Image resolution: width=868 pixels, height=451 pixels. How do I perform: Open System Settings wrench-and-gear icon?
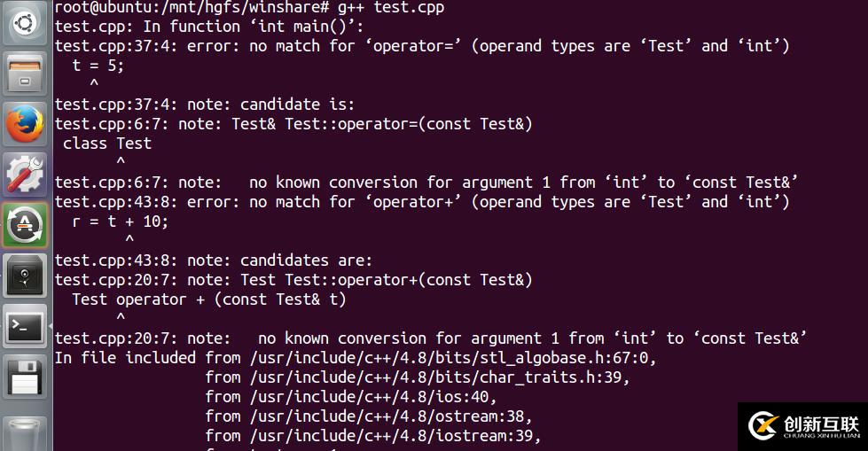(26, 175)
